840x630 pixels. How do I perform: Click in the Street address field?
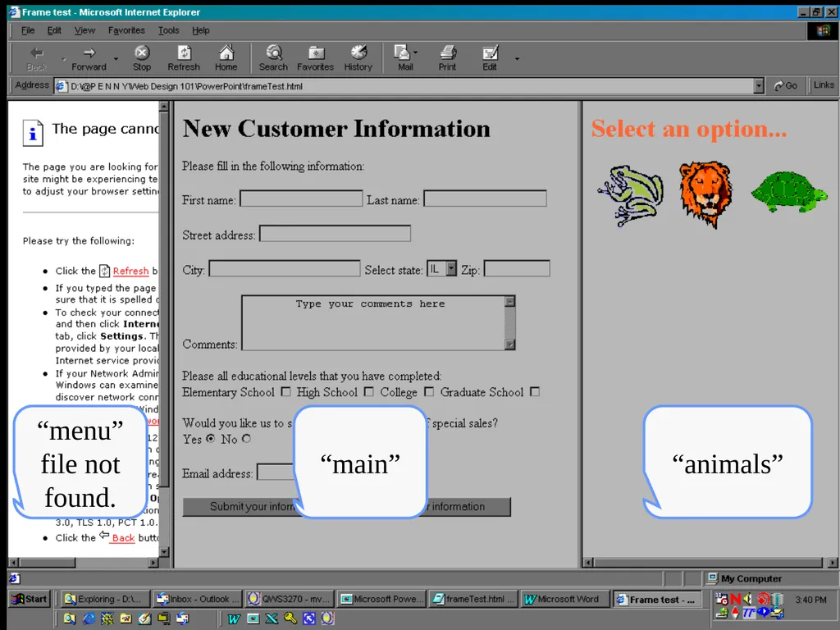pos(336,234)
